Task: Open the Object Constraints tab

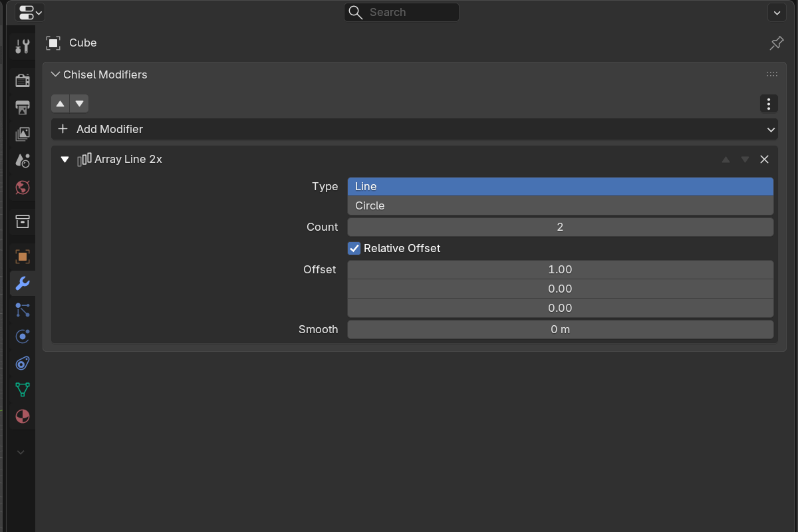Action: click(22, 363)
